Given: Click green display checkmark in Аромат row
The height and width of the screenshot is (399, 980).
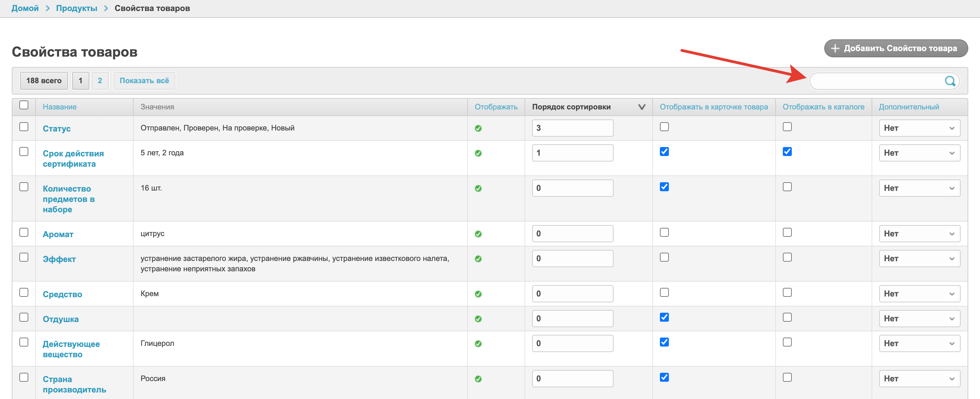Looking at the screenshot, I should 478,234.
